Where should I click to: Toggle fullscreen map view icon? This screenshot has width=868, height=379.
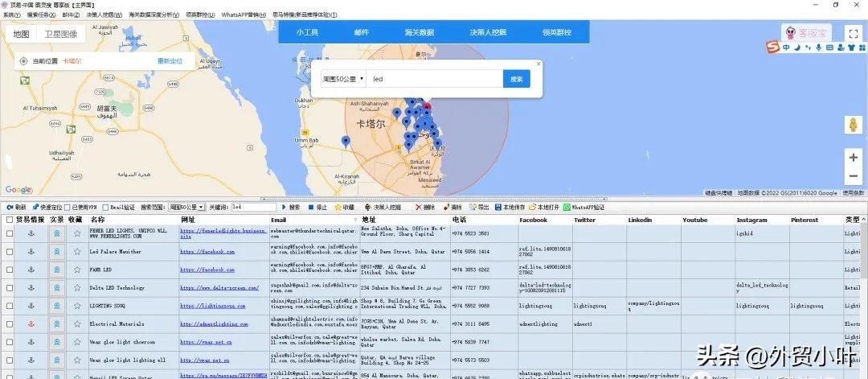[852, 34]
